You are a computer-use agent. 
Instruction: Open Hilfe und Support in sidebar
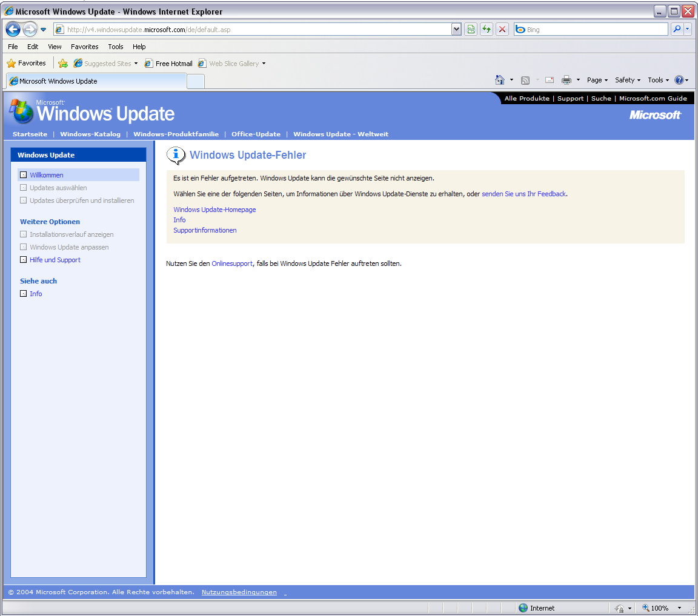(x=55, y=260)
